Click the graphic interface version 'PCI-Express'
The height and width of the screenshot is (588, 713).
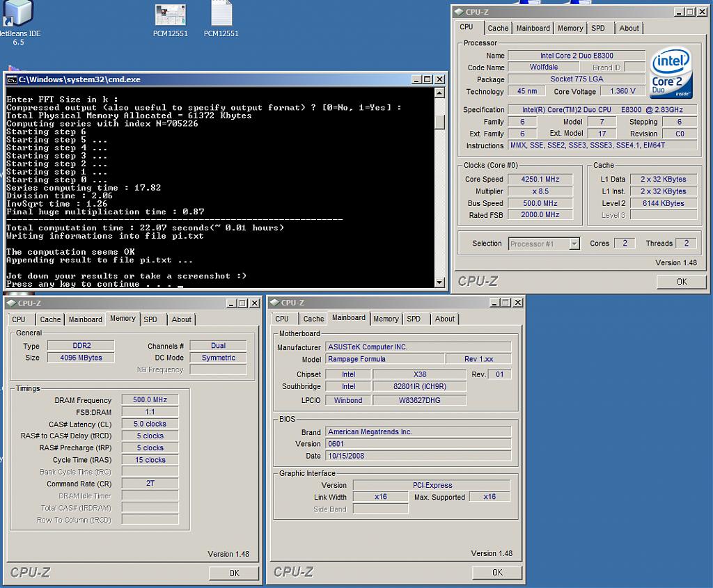click(x=432, y=485)
